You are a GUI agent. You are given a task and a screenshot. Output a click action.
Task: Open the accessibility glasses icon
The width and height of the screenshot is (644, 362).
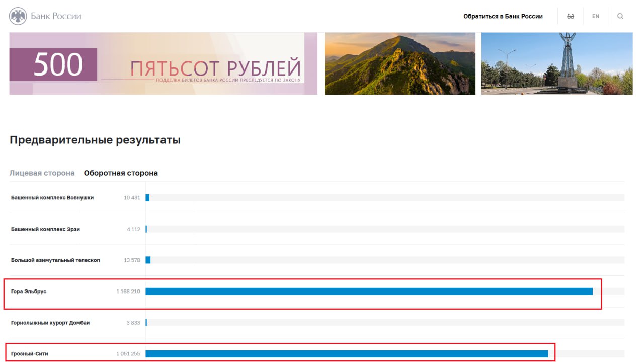tap(571, 16)
